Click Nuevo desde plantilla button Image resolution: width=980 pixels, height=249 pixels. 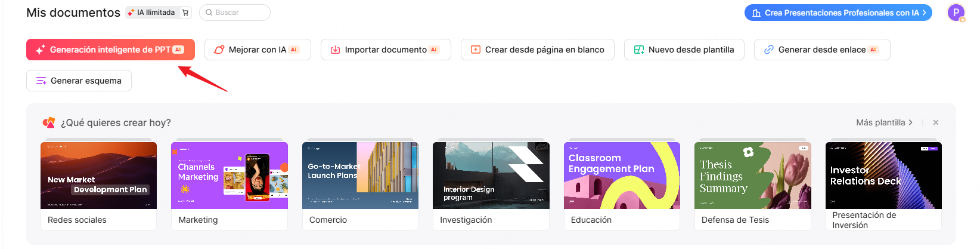point(684,50)
